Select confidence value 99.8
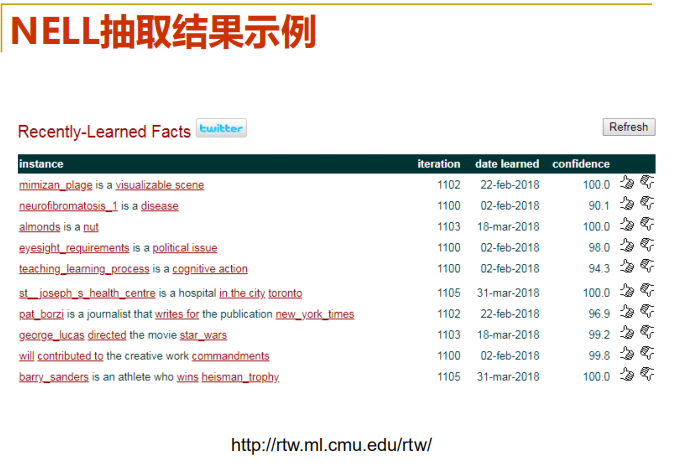Screen dimensions: 679x471 coord(599,356)
